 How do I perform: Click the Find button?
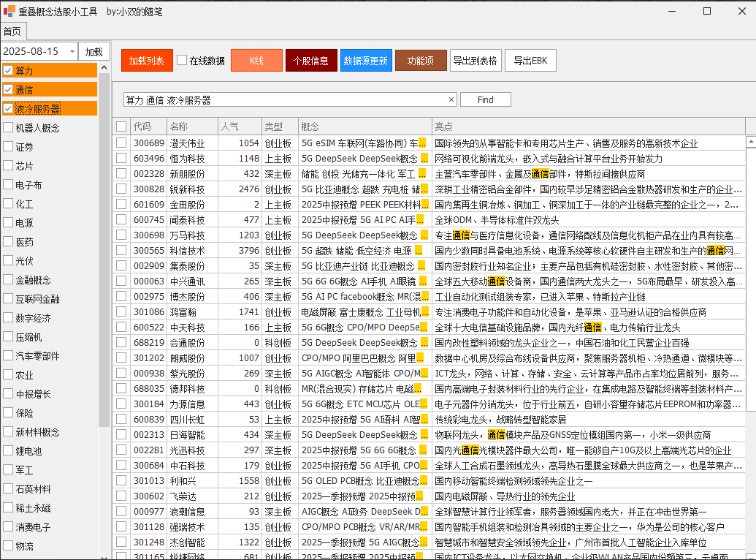pyautogui.click(x=485, y=99)
